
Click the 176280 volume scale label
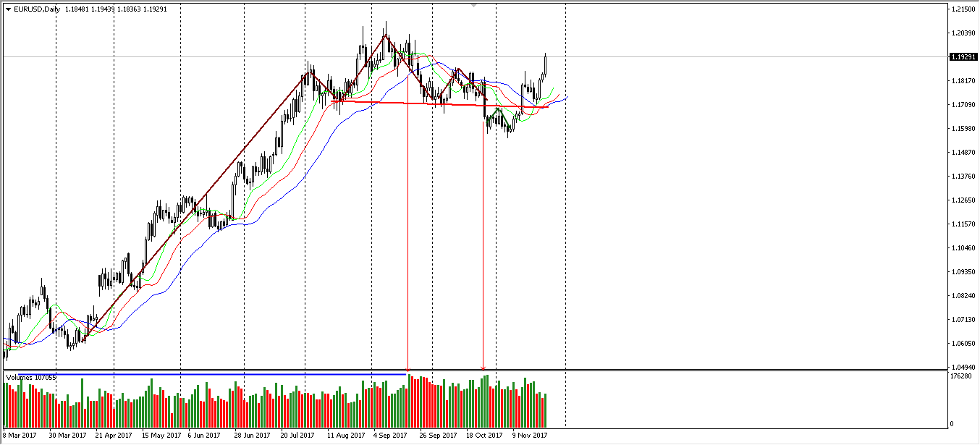963,376
